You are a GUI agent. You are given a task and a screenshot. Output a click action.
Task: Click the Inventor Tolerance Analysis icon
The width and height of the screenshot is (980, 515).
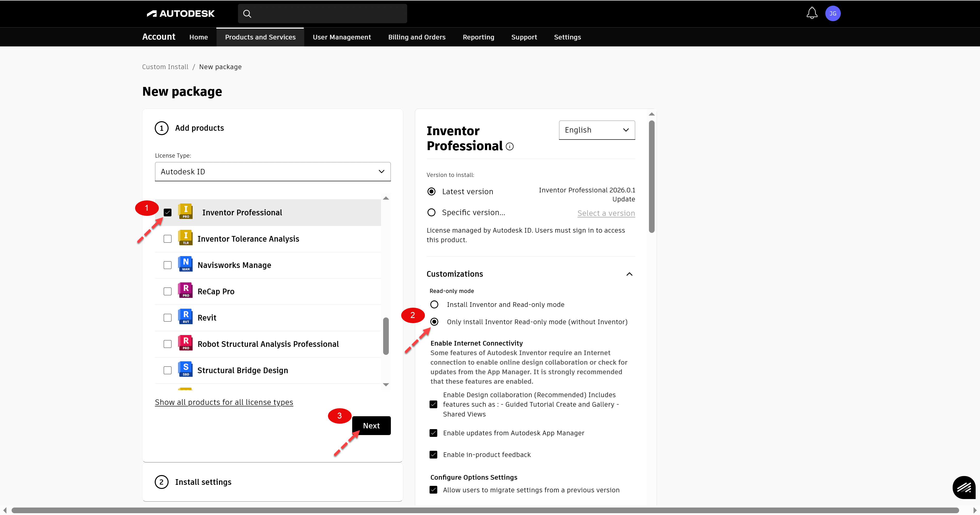pos(185,238)
